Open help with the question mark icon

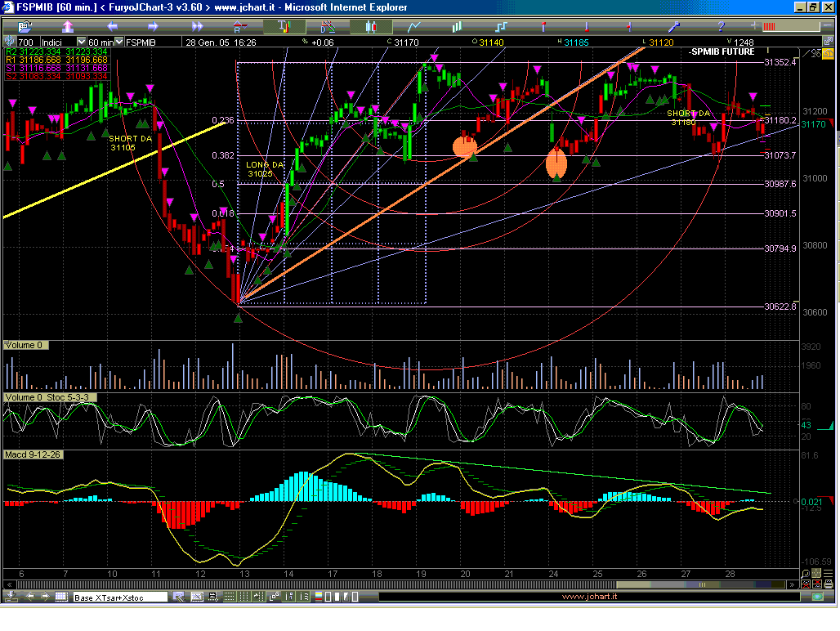pos(721,27)
